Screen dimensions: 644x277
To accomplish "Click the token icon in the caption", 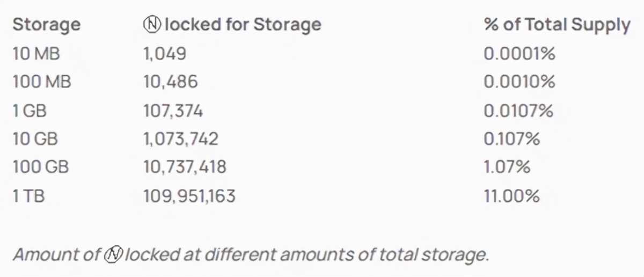I will coord(113,254).
